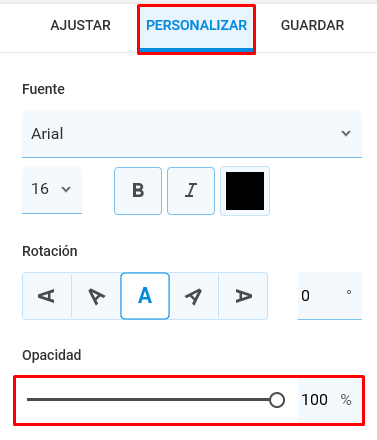This screenshot has height=440, width=377.
Task: Choose the right-tilted A rotation icon
Action: (x=194, y=296)
